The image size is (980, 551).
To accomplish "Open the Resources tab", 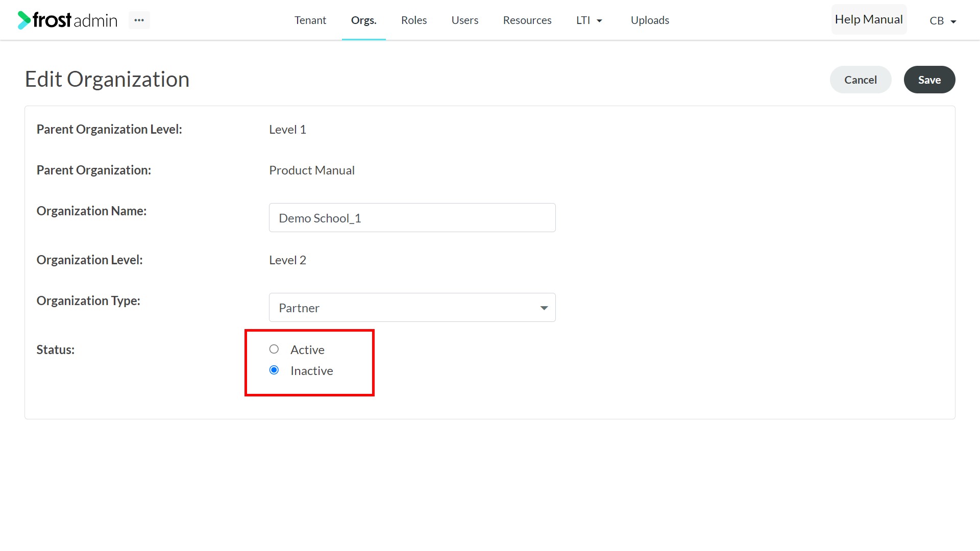I will [x=527, y=20].
